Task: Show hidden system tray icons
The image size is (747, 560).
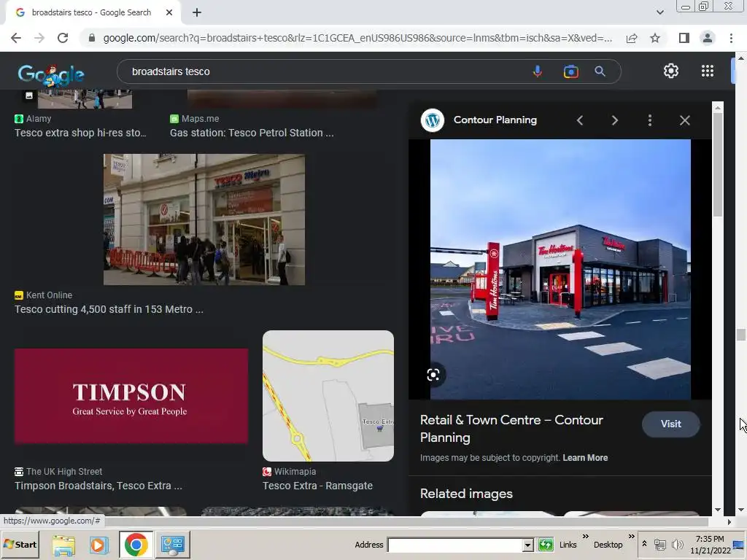Action: coord(644,544)
